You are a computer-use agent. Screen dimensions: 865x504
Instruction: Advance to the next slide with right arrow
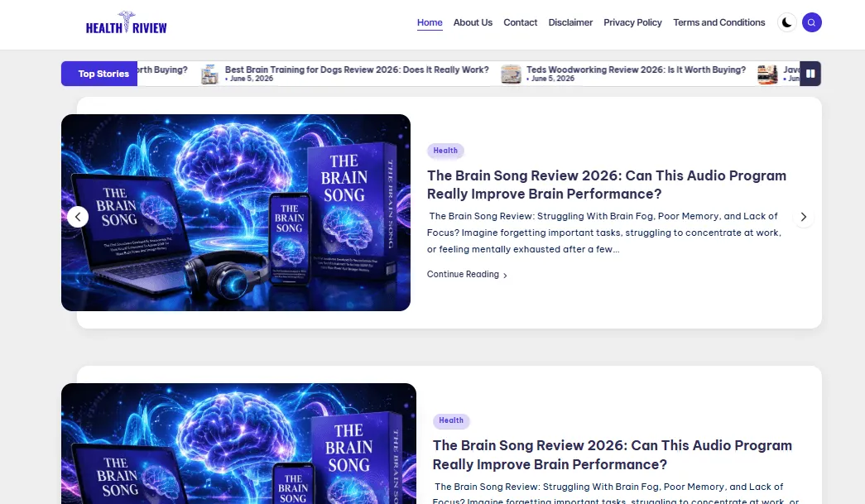tap(803, 217)
